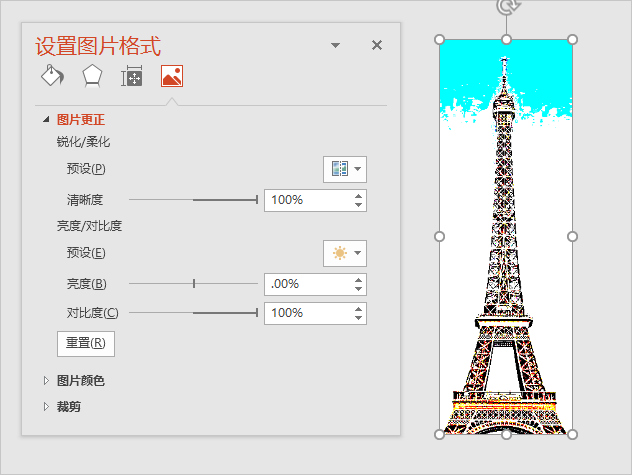
Task: Select the Eiffel Tower picture
Action: pos(506,237)
